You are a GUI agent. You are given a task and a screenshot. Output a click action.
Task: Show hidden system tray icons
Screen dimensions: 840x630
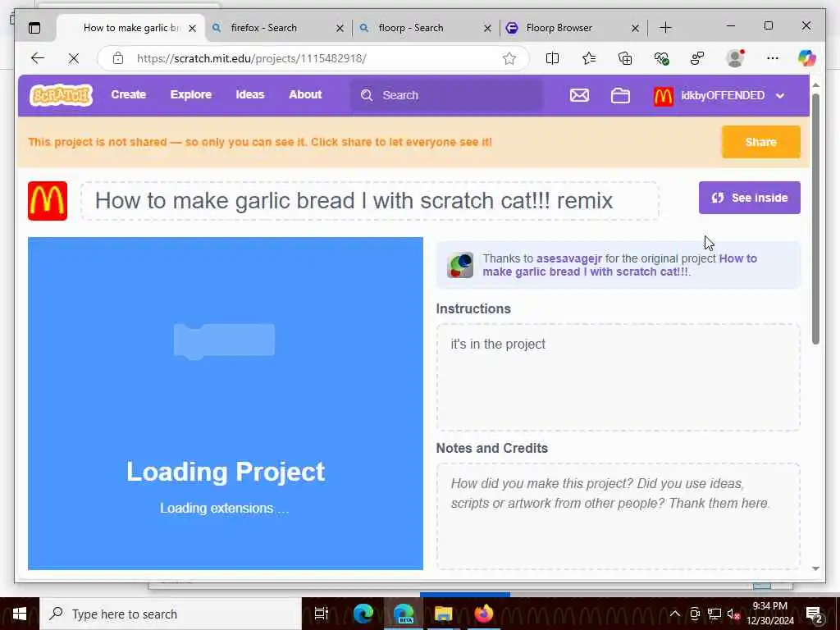pos(675,614)
